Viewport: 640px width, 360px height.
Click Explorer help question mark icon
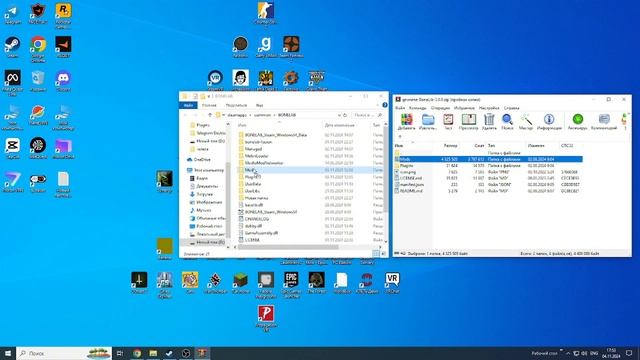pyautogui.click(x=384, y=105)
